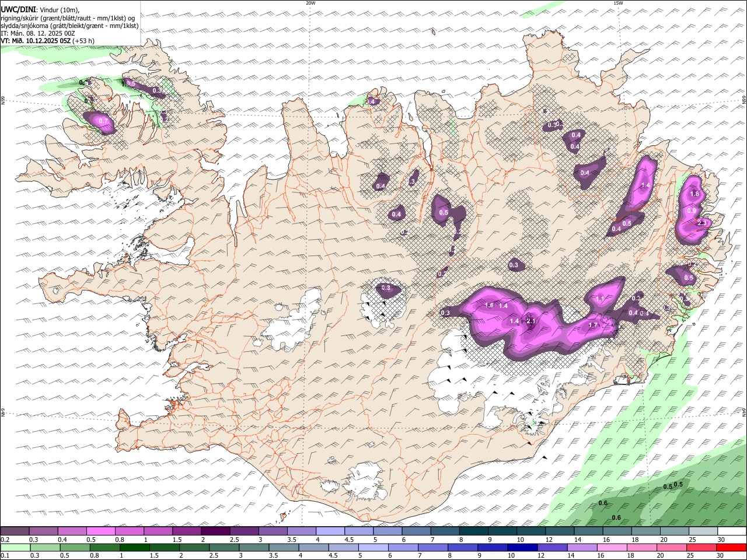Viewport: 747px width, 560px height.
Task: Click the 'slydda/snjókoma' legend description line
Action: tap(69, 26)
